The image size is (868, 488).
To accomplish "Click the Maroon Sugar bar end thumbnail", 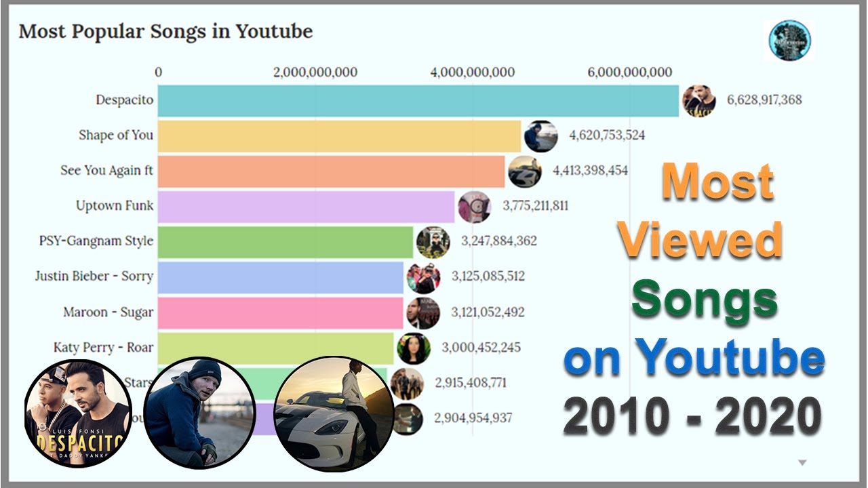I will tap(423, 312).
